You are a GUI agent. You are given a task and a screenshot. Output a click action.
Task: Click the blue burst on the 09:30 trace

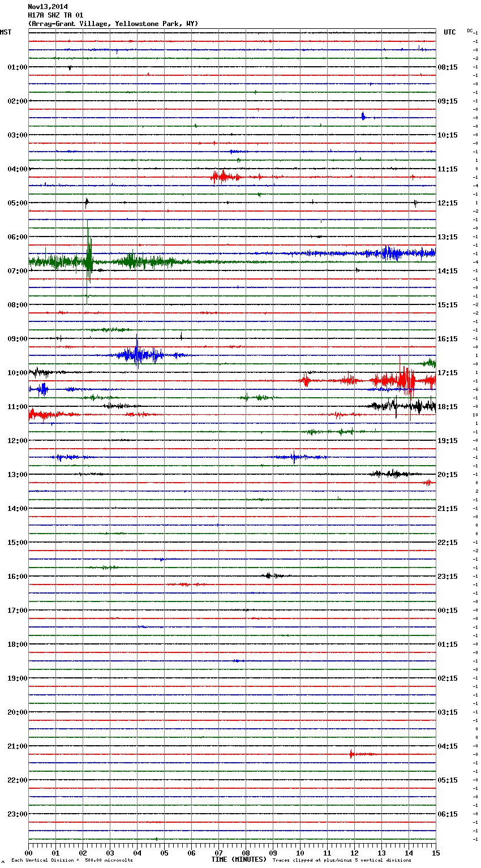coord(137,355)
